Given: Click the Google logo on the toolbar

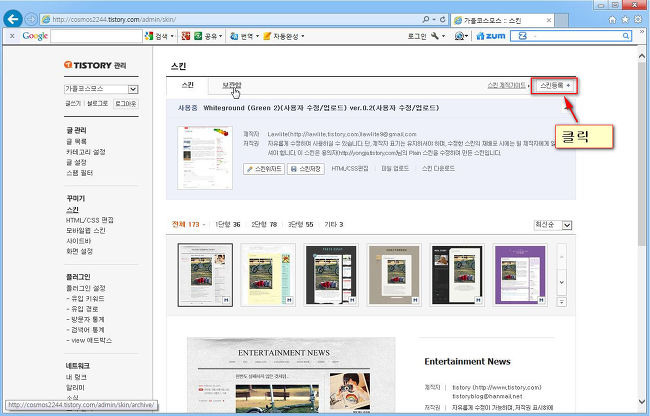Looking at the screenshot, I should coord(35,36).
